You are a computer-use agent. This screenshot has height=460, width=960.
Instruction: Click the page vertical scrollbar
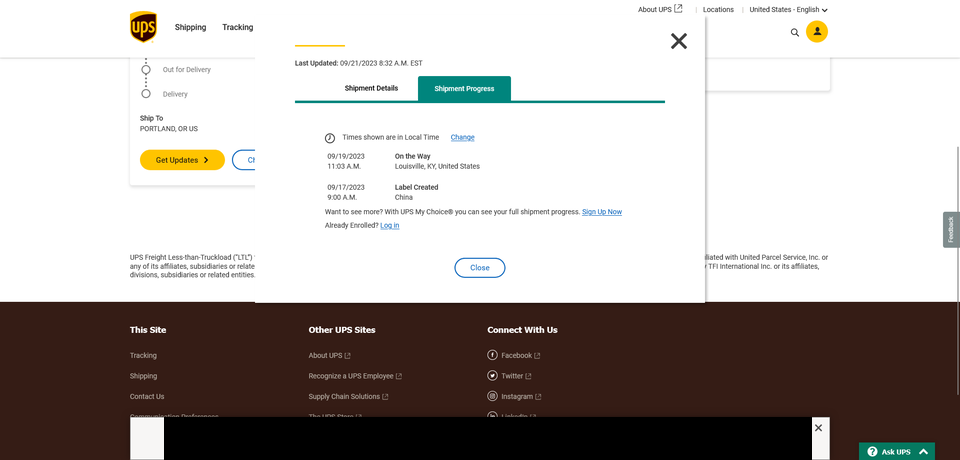pyautogui.click(x=957, y=270)
